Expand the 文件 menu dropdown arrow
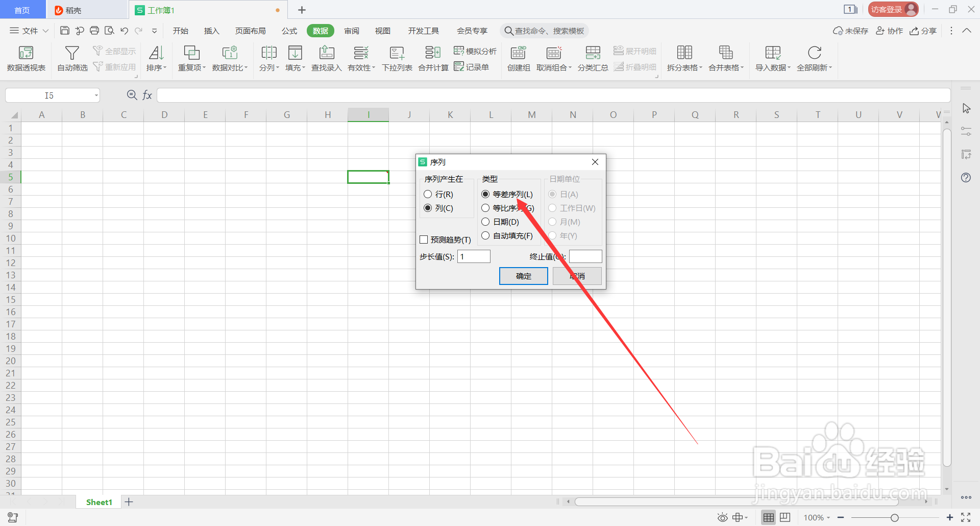This screenshot has height=526, width=980. click(x=45, y=31)
